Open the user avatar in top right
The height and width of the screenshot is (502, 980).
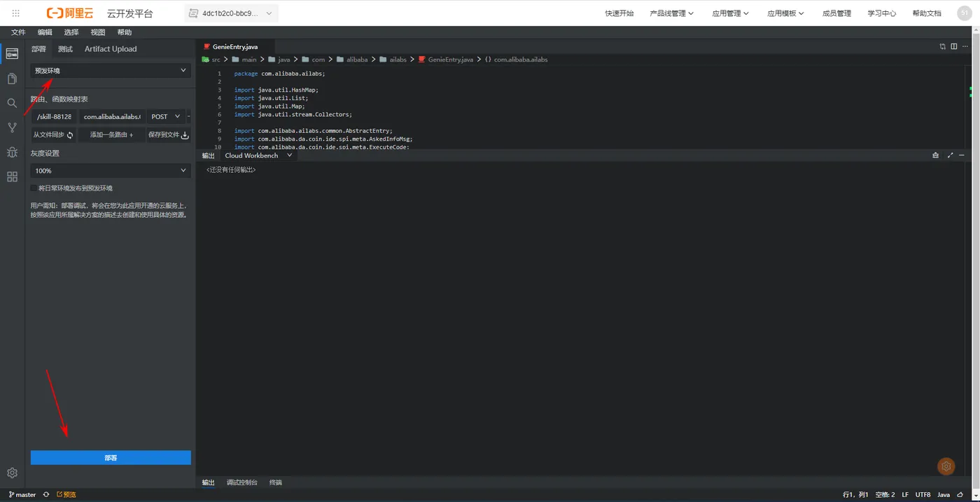pos(965,13)
